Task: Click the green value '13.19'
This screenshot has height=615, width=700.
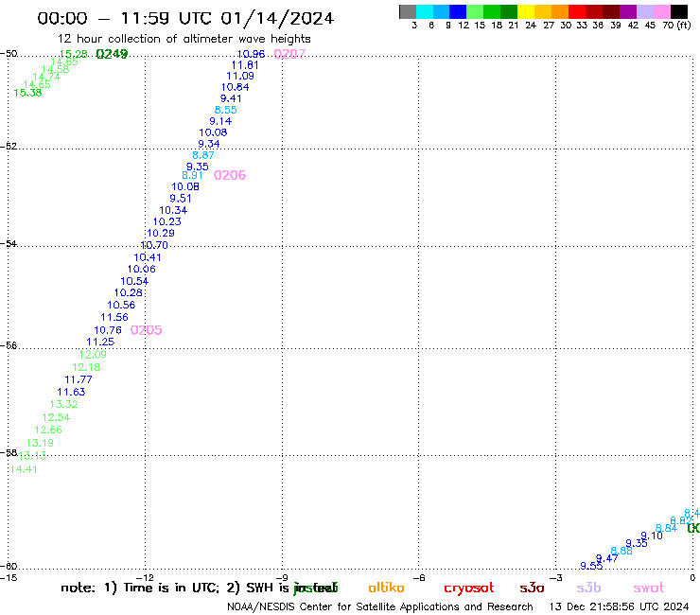Action: 40,443
